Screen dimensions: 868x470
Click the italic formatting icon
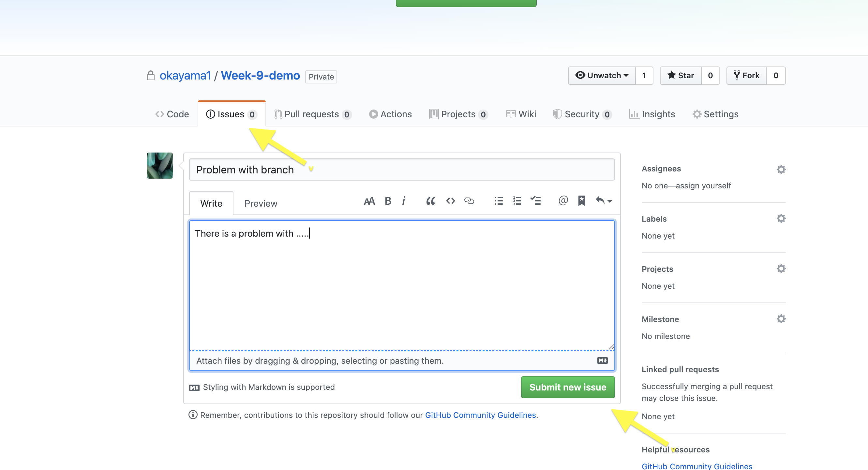tap(404, 201)
